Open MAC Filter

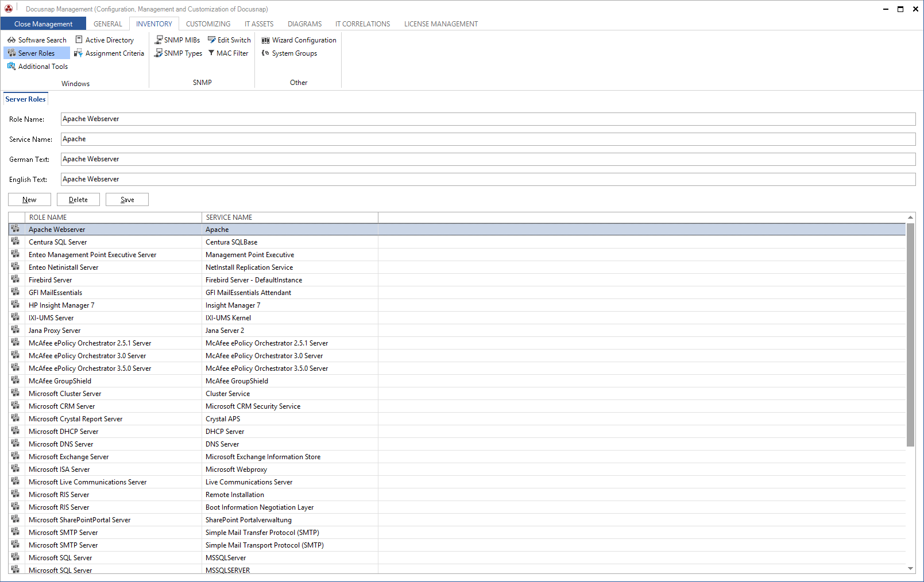click(x=228, y=53)
